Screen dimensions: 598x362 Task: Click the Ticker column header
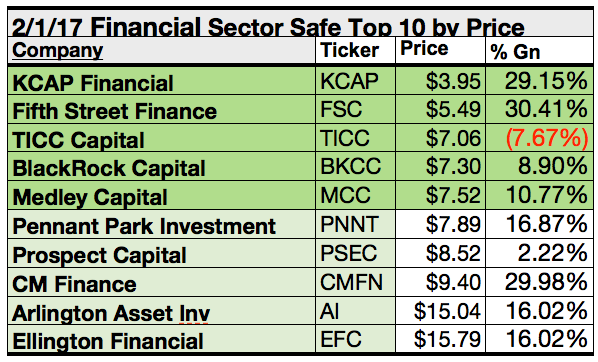[x=355, y=50]
